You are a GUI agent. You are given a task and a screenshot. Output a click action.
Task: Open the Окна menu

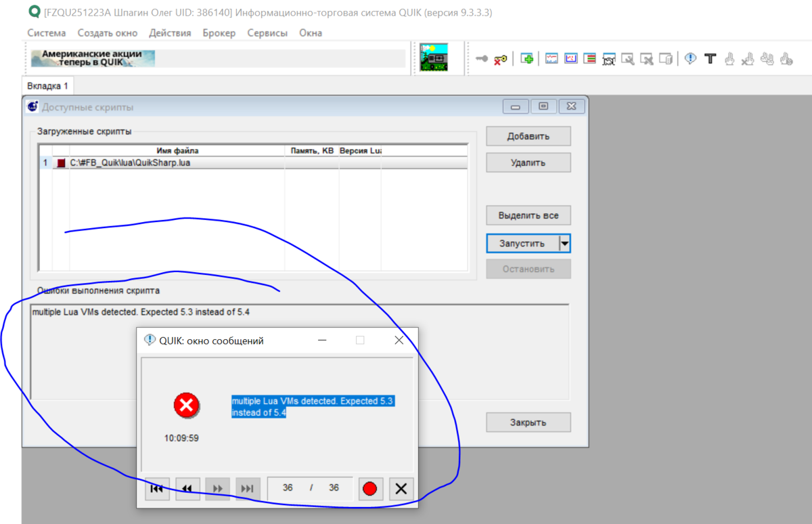[311, 32]
